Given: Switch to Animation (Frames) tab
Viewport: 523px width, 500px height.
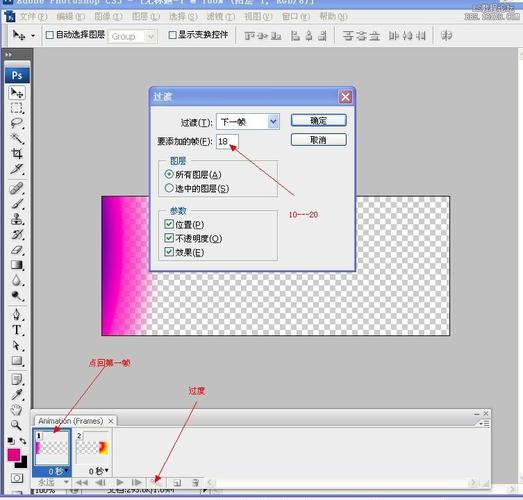Looking at the screenshot, I should pyautogui.click(x=71, y=421).
